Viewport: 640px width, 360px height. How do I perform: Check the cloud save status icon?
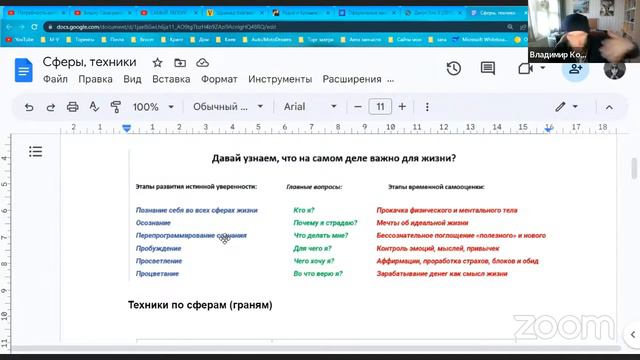click(202, 63)
